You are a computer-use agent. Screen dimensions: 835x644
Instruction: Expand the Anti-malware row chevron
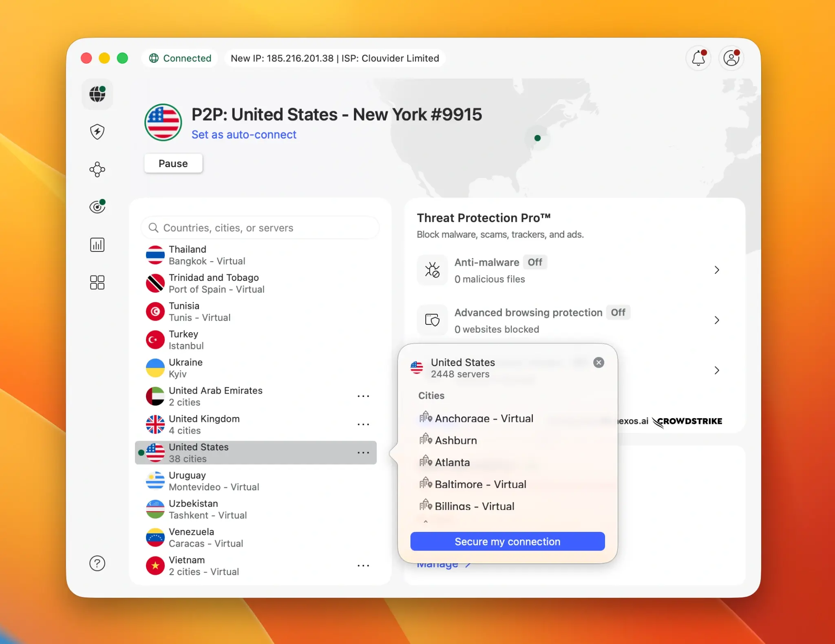coord(716,270)
